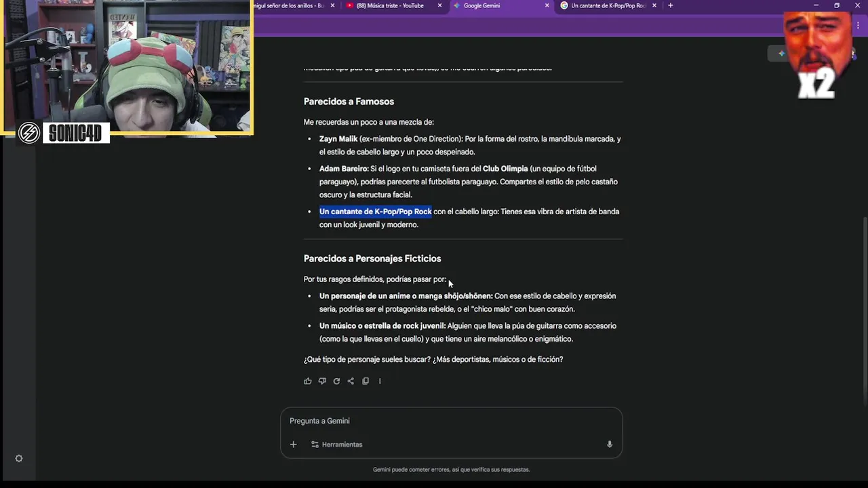Image resolution: width=868 pixels, height=488 pixels.
Task: Click highlighted text Un cantante de K-Pop/Pop Rock
Action: tap(376, 211)
